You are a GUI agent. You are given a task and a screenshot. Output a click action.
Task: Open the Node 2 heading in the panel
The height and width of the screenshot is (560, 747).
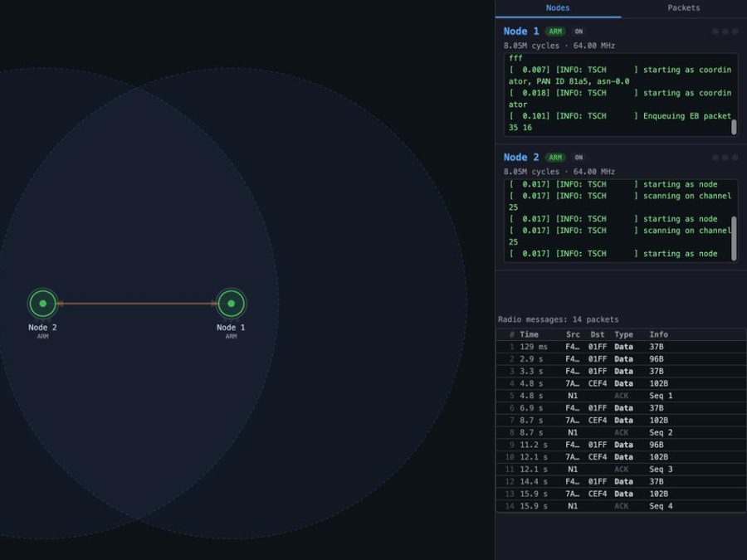tap(521, 158)
